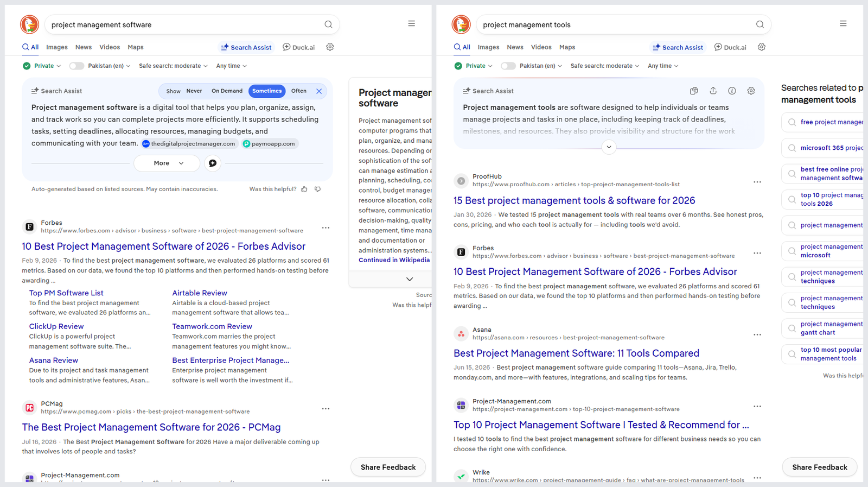Close Search Assist frequency options with X
This screenshot has width=868, height=487.
point(319,91)
